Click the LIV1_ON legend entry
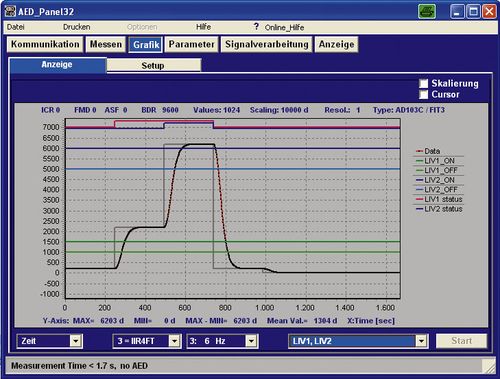Screen dimensions: 500x379 435,161
